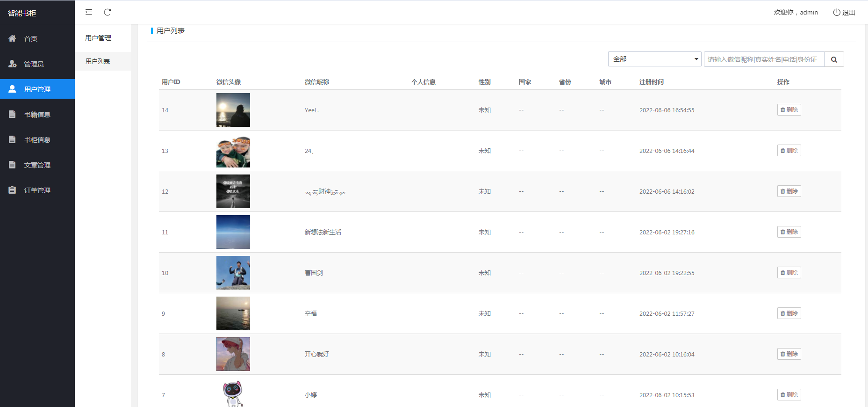Click avatar thumbnail of user 幸福

point(233,313)
